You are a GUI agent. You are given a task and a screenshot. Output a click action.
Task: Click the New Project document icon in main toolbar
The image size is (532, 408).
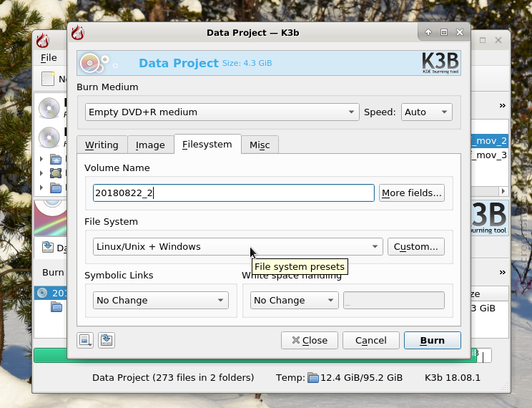pyautogui.click(x=48, y=79)
